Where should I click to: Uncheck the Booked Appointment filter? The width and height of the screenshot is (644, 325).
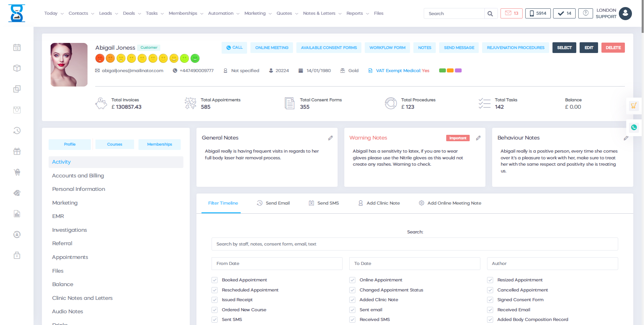[x=215, y=280]
